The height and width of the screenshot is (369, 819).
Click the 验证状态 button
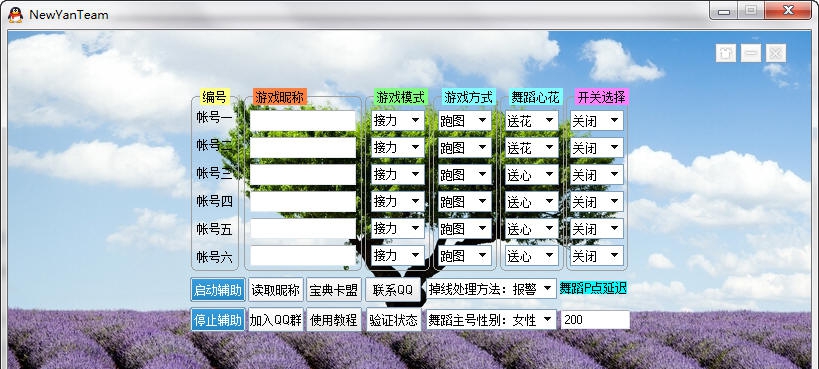(393, 319)
